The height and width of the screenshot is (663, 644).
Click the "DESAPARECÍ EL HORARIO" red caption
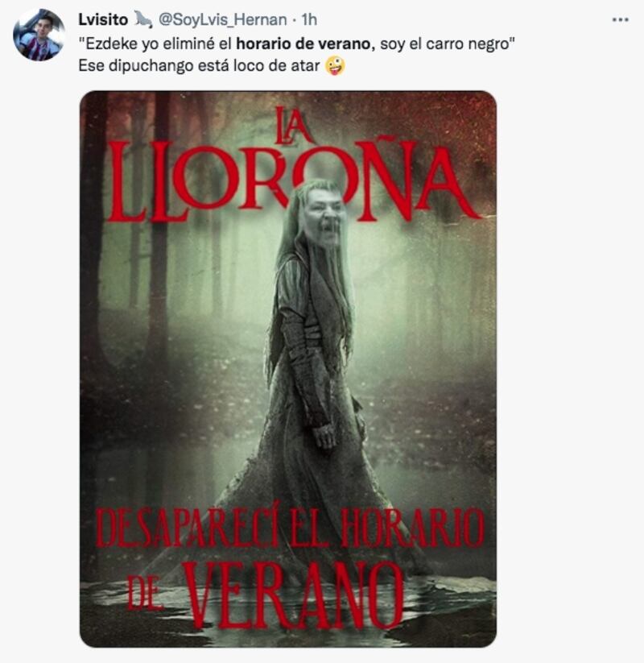(x=290, y=528)
